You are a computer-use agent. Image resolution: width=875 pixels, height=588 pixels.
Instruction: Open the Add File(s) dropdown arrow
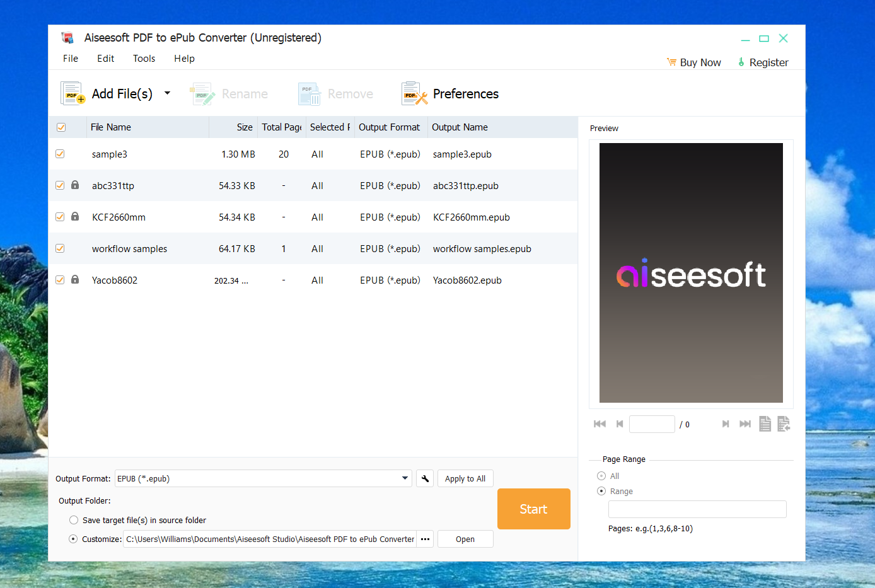coord(167,93)
